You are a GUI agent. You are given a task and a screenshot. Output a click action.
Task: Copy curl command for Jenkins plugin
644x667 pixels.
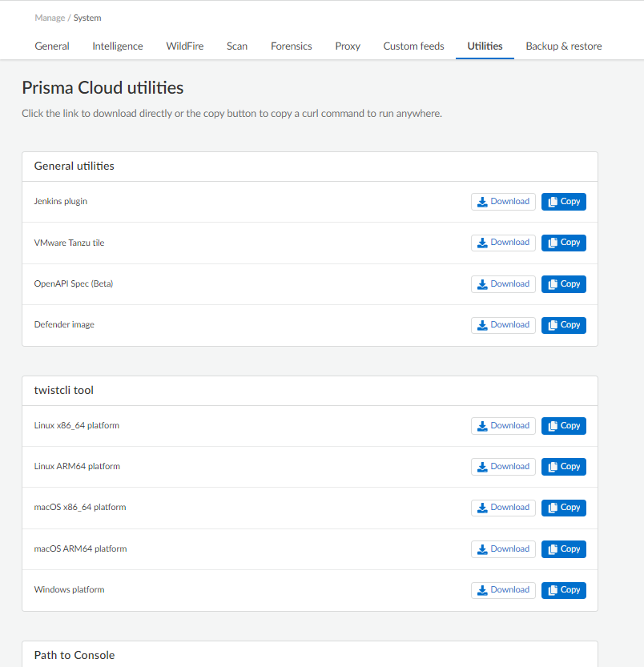tap(564, 202)
